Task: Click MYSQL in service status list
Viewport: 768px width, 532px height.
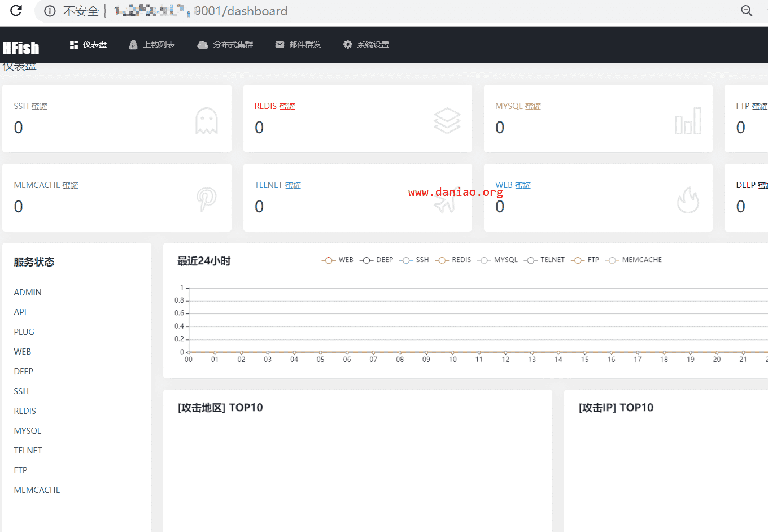Action: pos(28,431)
